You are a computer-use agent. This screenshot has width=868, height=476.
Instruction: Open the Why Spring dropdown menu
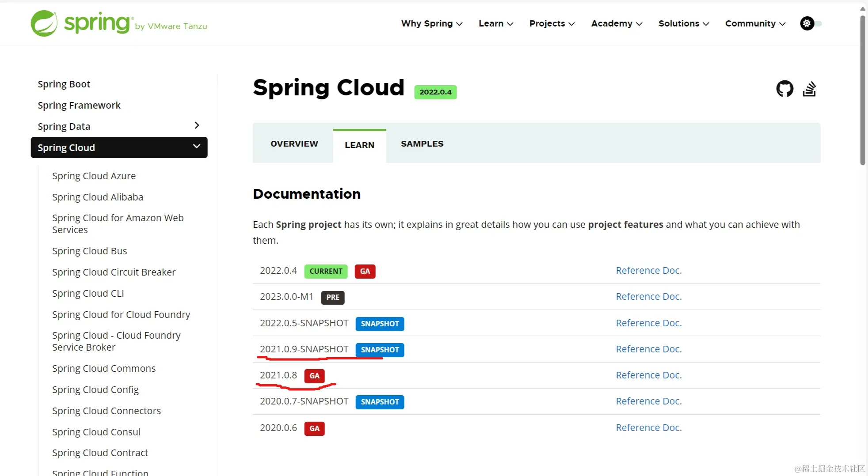tap(432, 23)
